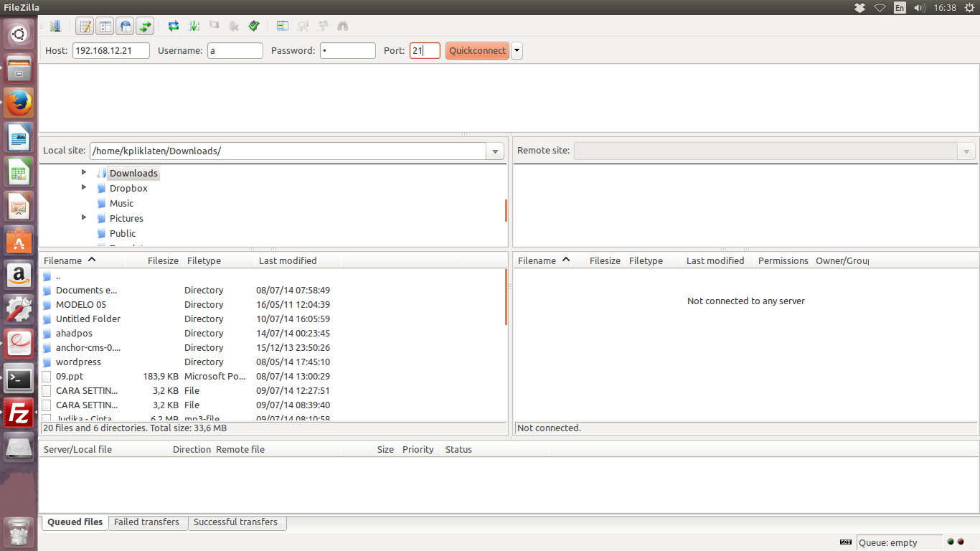Toggle the message log display
Image resolution: width=980 pixels, height=551 pixels.
(85, 27)
